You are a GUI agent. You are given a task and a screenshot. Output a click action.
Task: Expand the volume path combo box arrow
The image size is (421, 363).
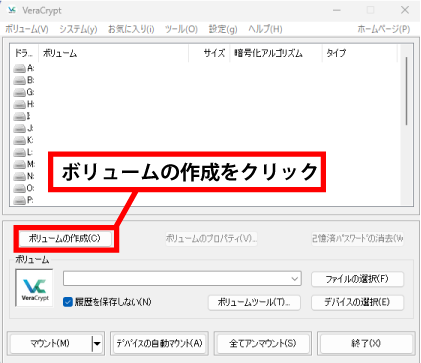295,279
